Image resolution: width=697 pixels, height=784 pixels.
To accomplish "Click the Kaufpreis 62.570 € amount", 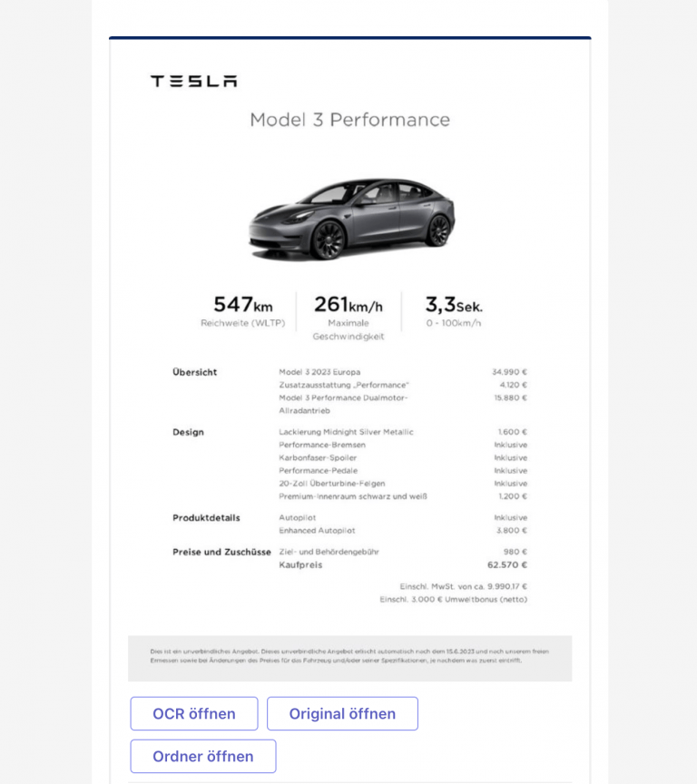I will click(507, 565).
